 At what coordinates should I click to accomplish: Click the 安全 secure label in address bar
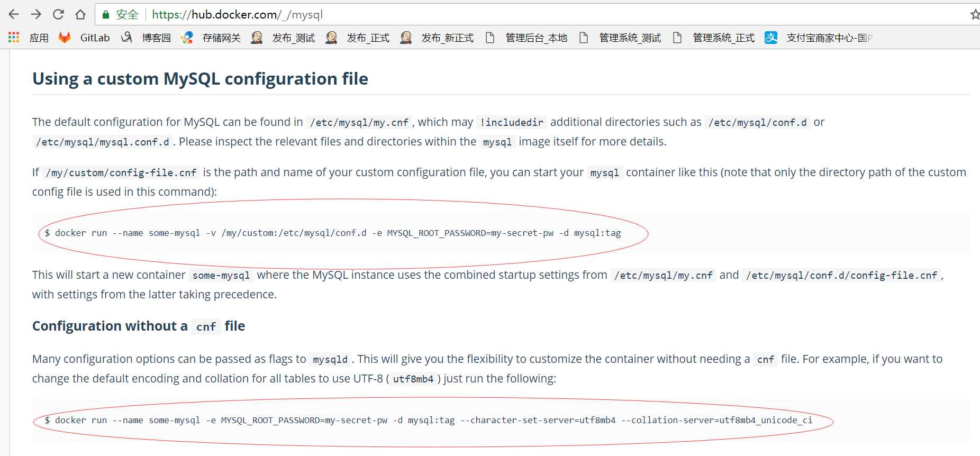[x=127, y=14]
